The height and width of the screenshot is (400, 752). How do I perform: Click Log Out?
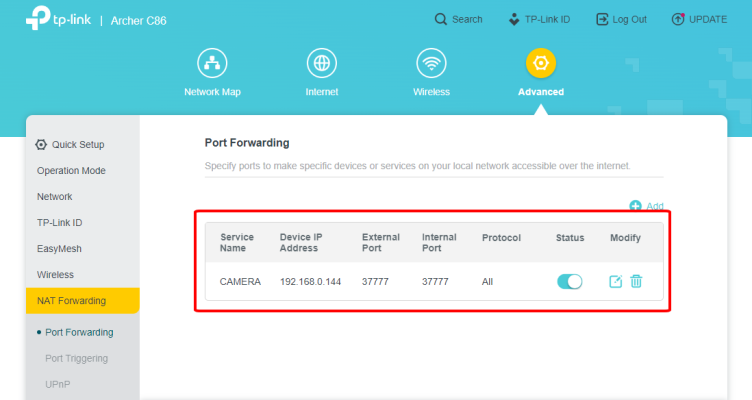pyautogui.click(x=622, y=19)
